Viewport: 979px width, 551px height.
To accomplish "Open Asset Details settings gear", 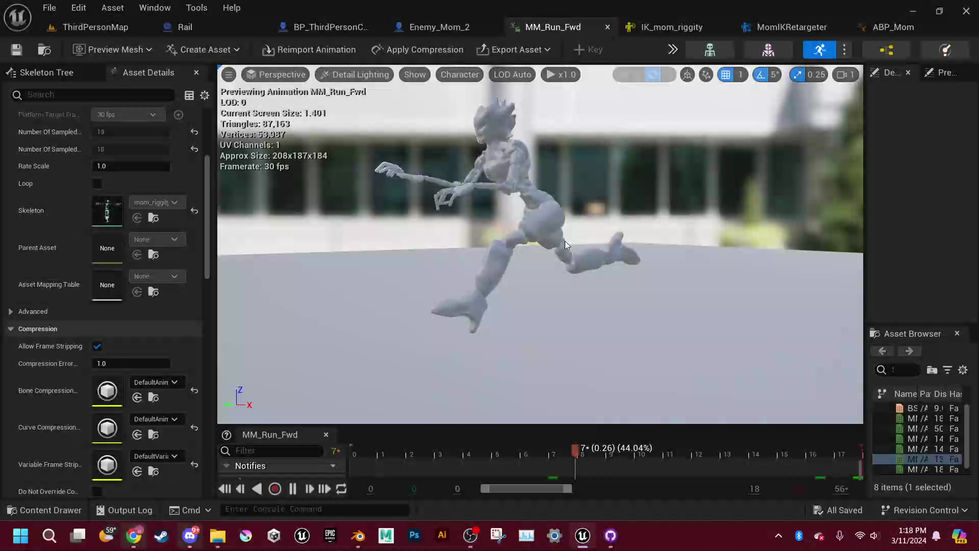I will pyautogui.click(x=204, y=95).
